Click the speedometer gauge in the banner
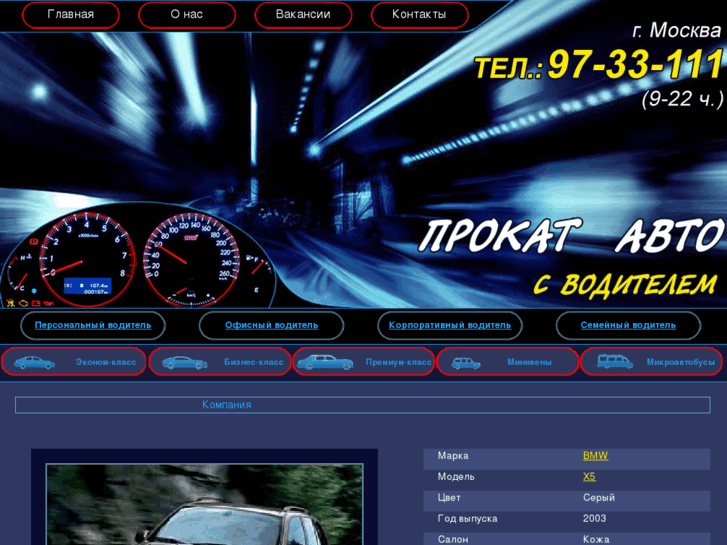The image size is (727, 545). [x=191, y=260]
